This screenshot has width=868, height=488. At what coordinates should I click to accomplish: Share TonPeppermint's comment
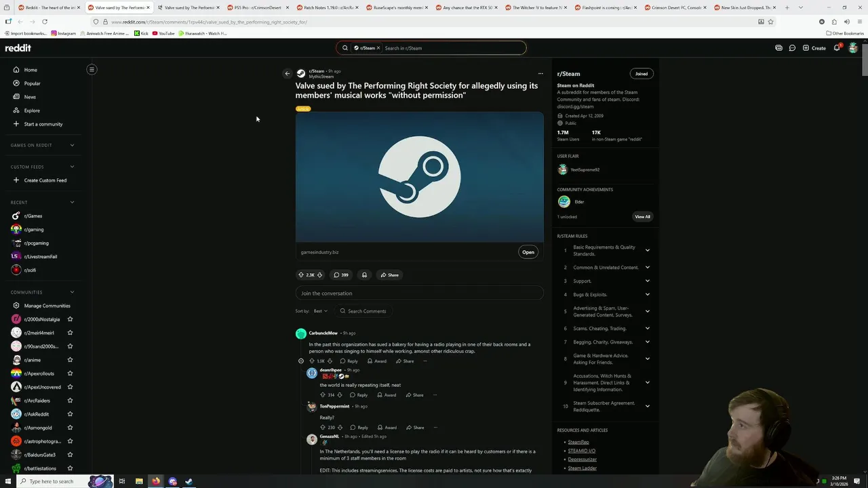pyautogui.click(x=415, y=428)
